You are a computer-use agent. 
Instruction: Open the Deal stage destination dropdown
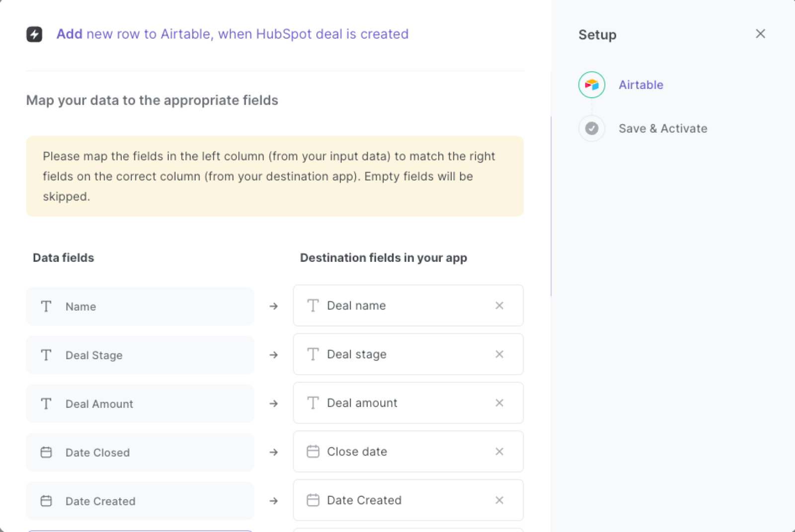(x=408, y=354)
